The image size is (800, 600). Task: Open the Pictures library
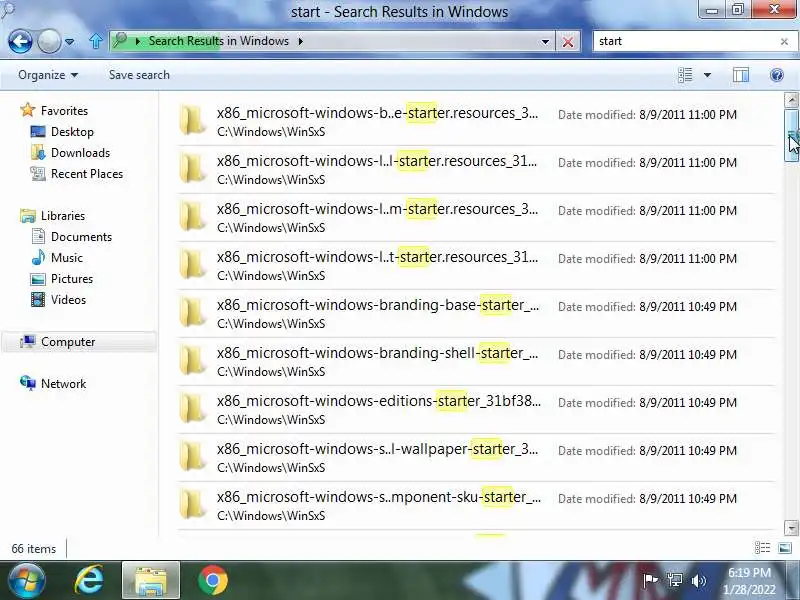pyautogui.click(x=71, y=279)
